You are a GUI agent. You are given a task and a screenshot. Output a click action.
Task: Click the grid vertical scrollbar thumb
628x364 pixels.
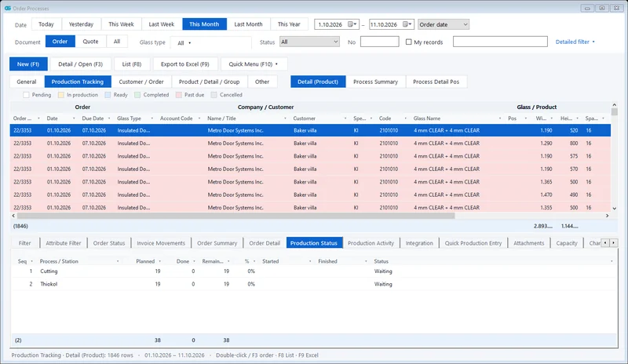(615, 111)
